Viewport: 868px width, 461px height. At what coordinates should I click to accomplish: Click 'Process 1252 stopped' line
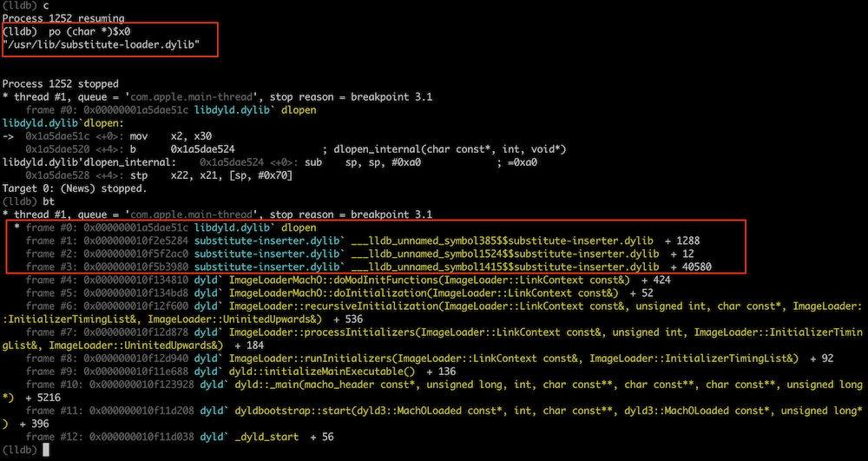(61, 84)
